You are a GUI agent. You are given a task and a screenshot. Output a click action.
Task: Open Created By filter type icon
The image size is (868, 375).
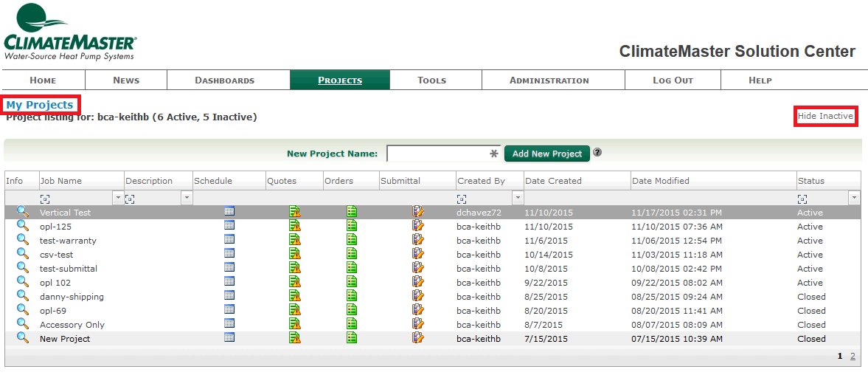[x=461, y=198]
